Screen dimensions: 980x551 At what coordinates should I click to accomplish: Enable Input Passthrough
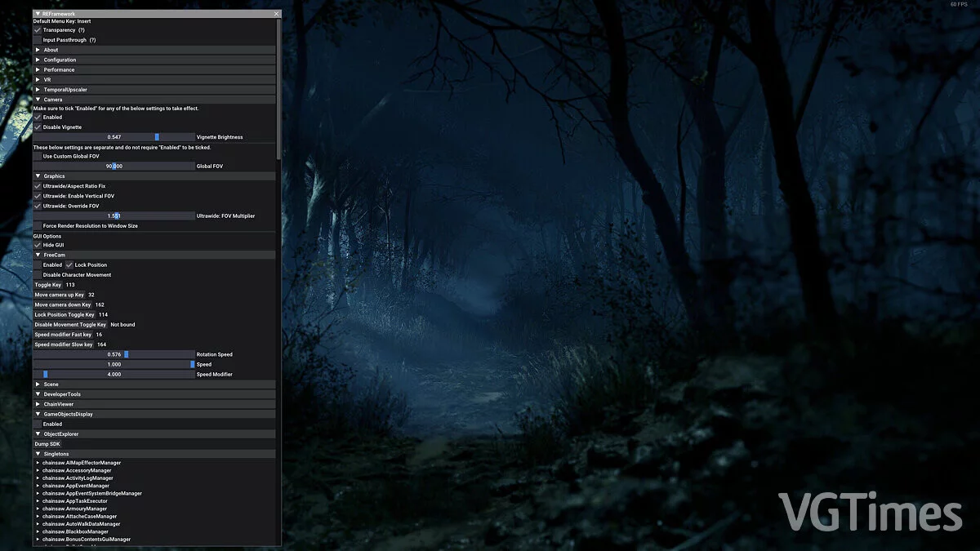pyautogui.click(x=37, y=39)
